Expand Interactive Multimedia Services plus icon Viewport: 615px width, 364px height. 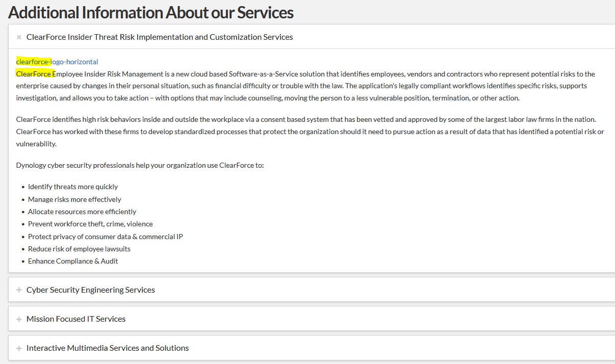19,348
